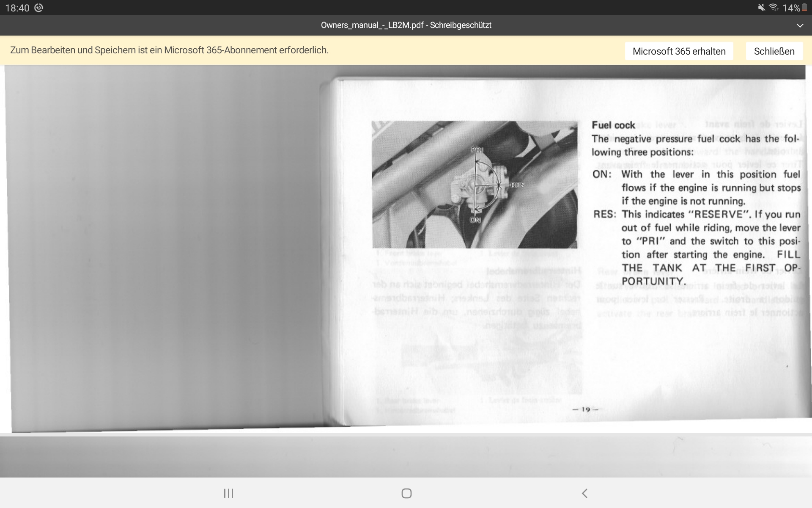812x508 pixels.
Task: Click the Microsoft 365 erhalten button
Action: click(679, 51)
